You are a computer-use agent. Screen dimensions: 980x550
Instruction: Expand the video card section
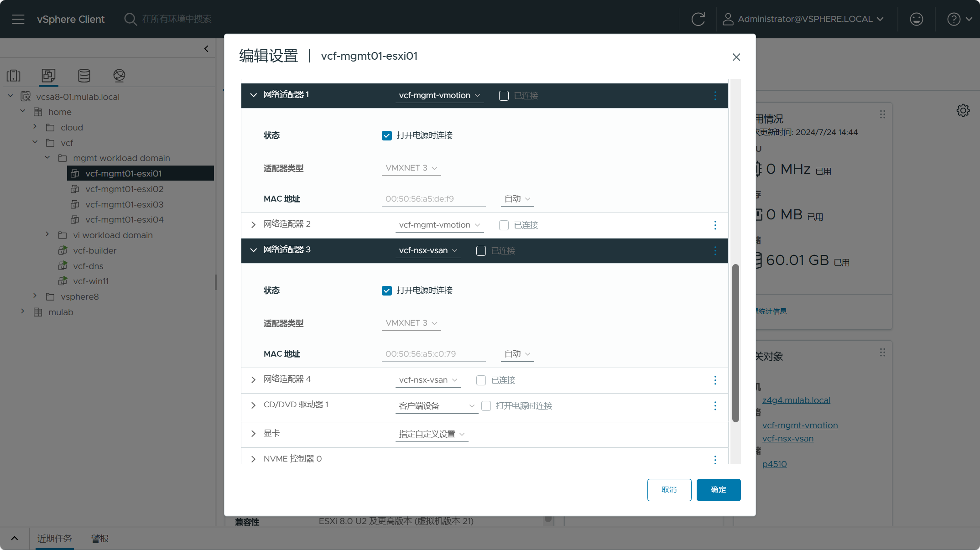coord(253,434)
